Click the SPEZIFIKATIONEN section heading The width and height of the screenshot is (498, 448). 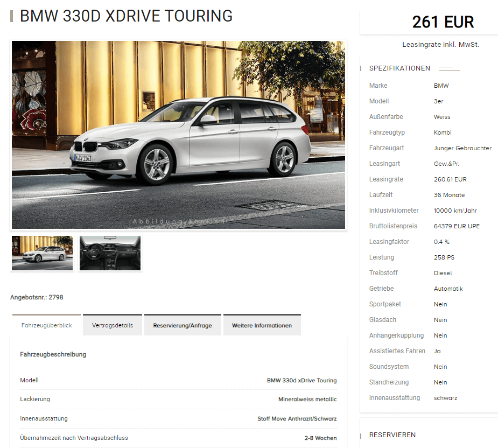pos(399,68)
